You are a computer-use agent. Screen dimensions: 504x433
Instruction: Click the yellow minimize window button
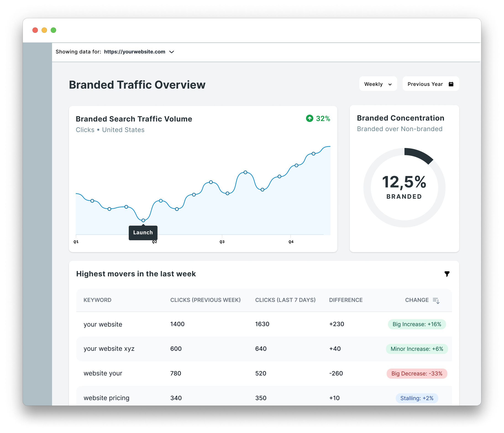pyautogui.click(x=44, y=30)
